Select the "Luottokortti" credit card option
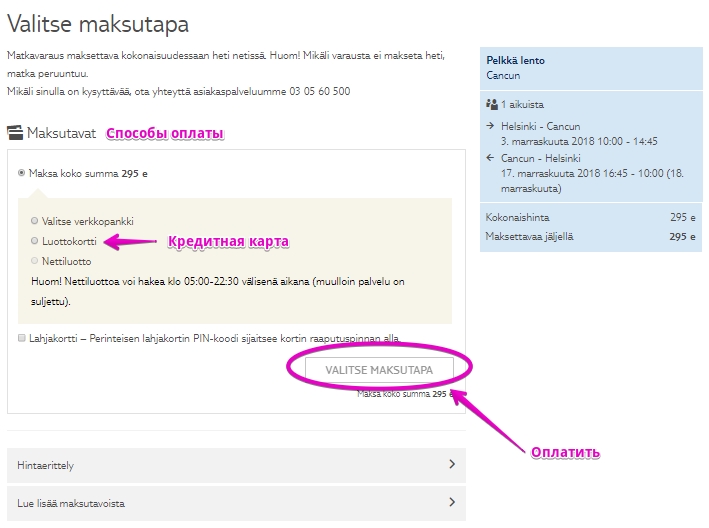Screen dimensions: 709x528 34,241
